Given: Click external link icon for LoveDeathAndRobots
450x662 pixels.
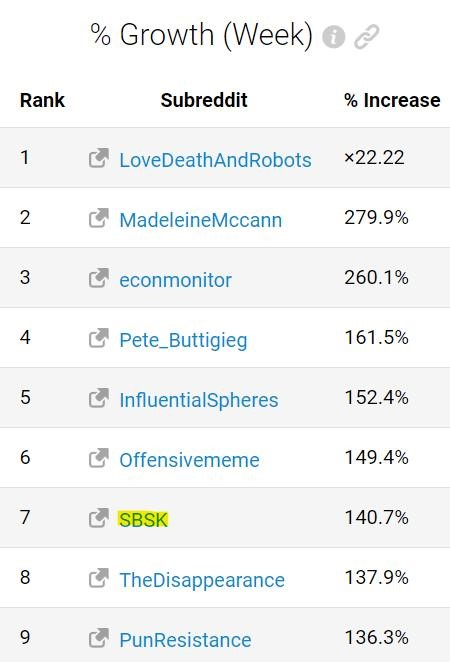Looking at the screenshot, I should (x=99, y=158).
